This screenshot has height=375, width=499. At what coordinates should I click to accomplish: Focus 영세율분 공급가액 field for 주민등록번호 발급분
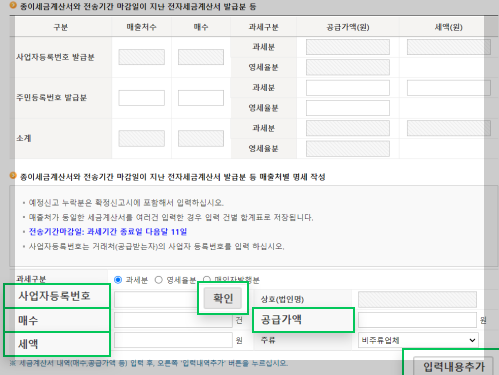[348, 108]
